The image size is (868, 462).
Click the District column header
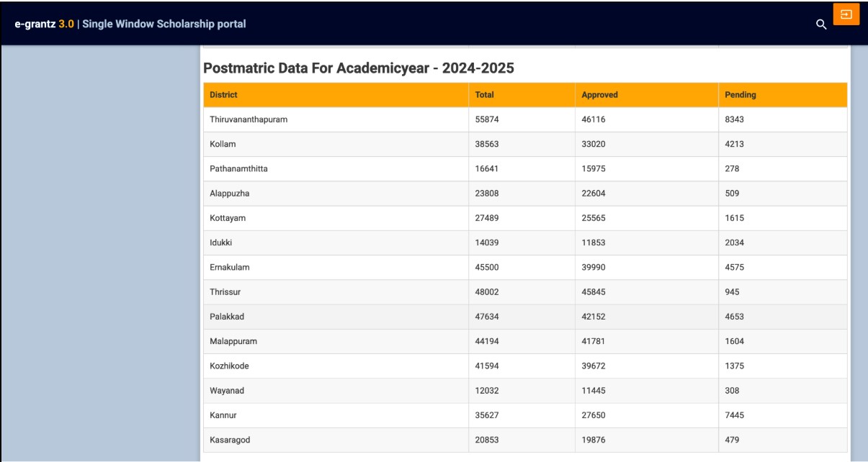click(x=336, y=95)
